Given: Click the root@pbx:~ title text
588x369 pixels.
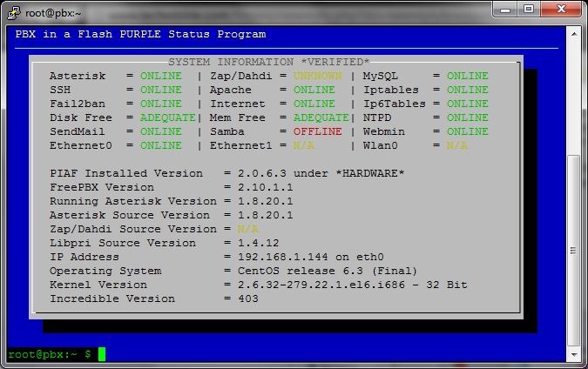Looking at the screenshot, I should coord(53,13).
